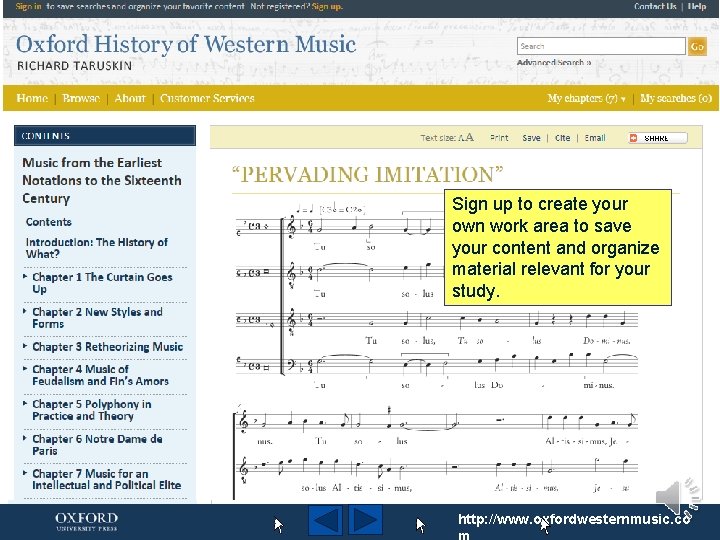Screen dimensions: 720x540
Task: Click into the Search input field
Action: pyautogui.click(x=601, y=46)
